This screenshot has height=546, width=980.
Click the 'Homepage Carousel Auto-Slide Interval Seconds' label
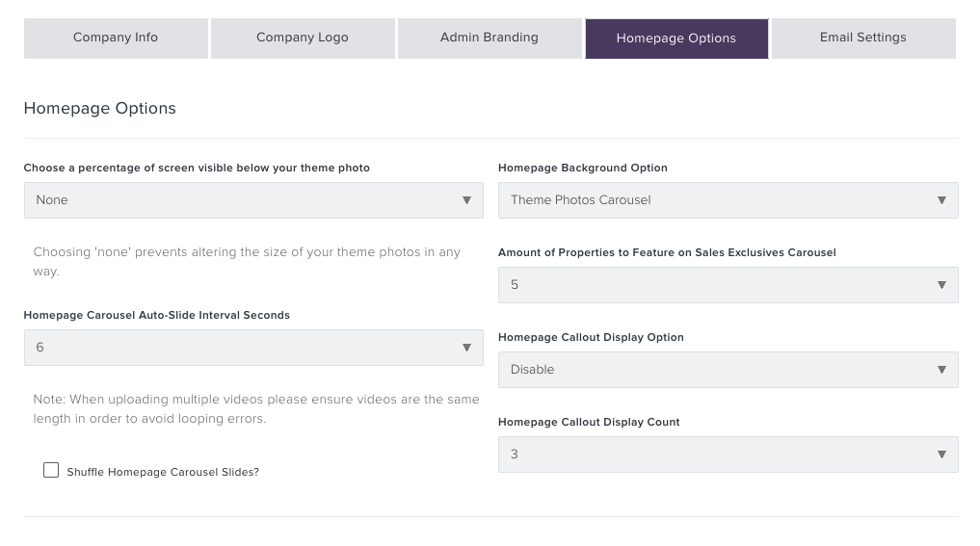click(x=157, y=315)
